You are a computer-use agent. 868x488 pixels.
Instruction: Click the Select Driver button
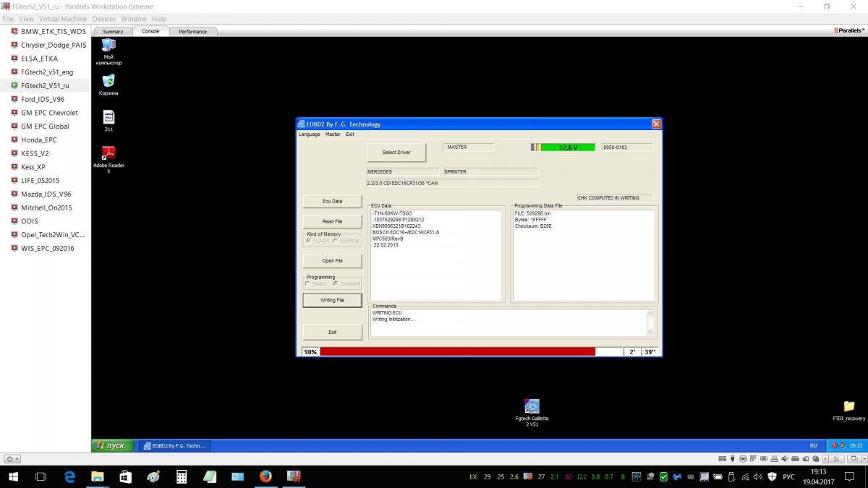[396, 152]
